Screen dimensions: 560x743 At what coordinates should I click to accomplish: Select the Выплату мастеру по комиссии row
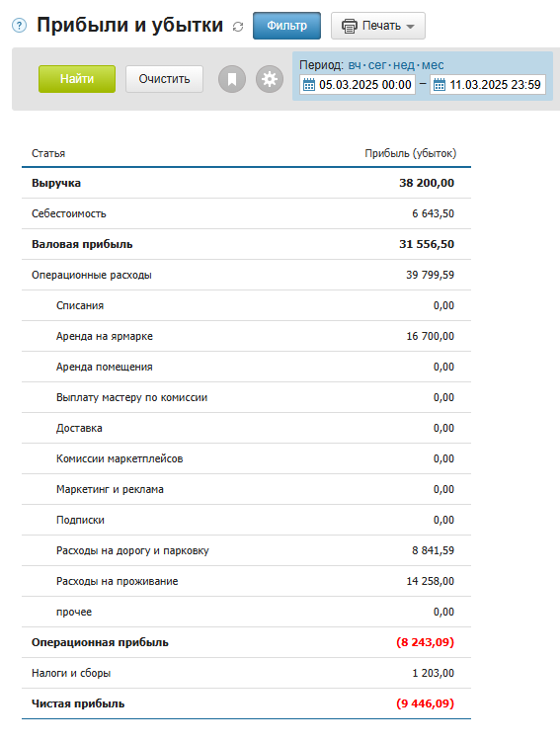pos(246,397)
